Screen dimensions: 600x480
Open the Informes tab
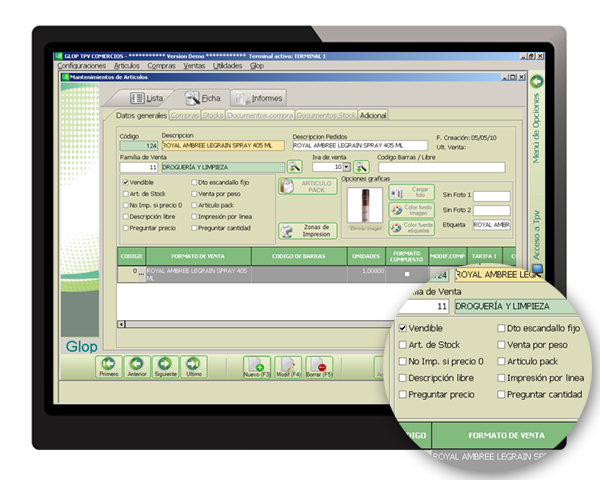coord(259,98)
